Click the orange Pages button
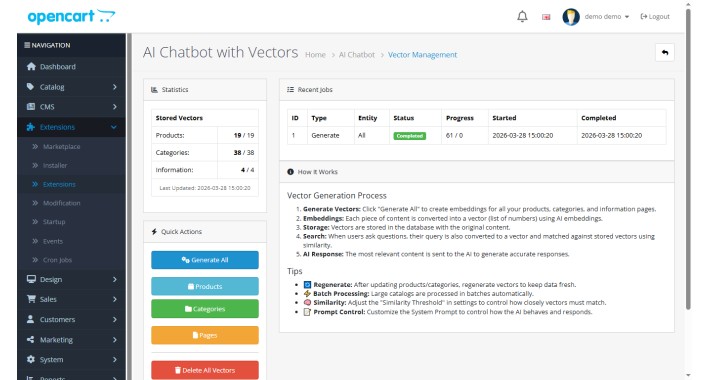Image resolution: width=710 pixels, height=380 pixels. (x=205, y=335)
